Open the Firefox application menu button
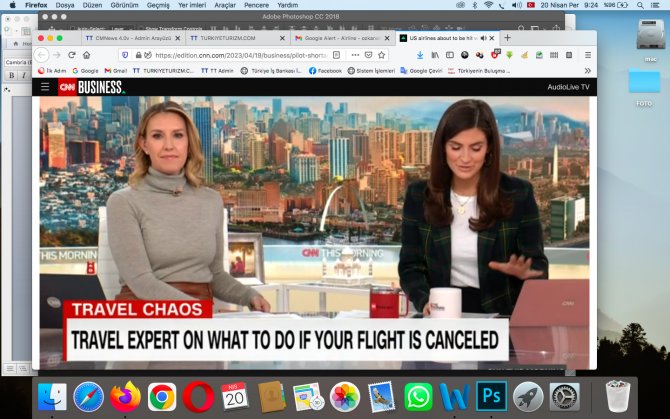The image size is (670, 419). pyautogui.click(x=587, y=54)
